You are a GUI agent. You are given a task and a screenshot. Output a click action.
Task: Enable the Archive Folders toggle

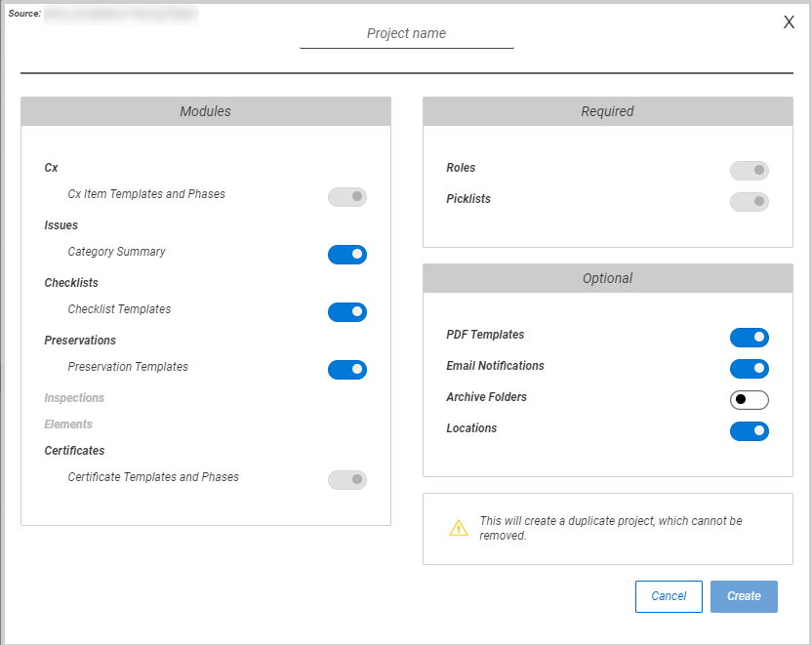coord(749,400)
